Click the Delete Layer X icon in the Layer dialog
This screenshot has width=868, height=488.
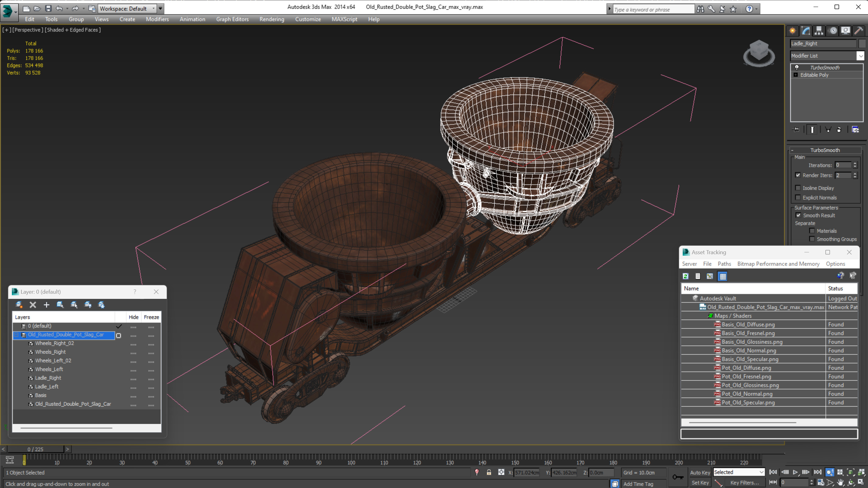pyautogui.click(x=33, y=305)
